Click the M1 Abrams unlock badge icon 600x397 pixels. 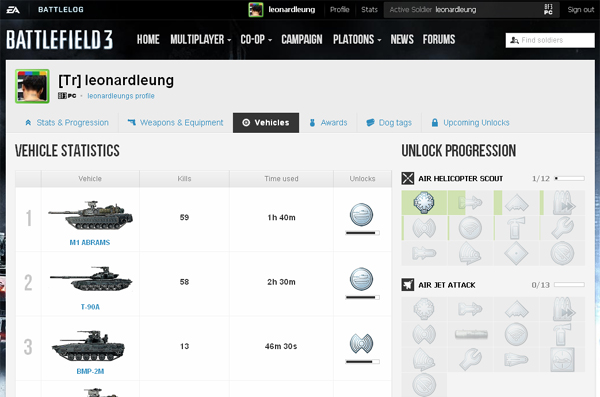tap(361, 214)
